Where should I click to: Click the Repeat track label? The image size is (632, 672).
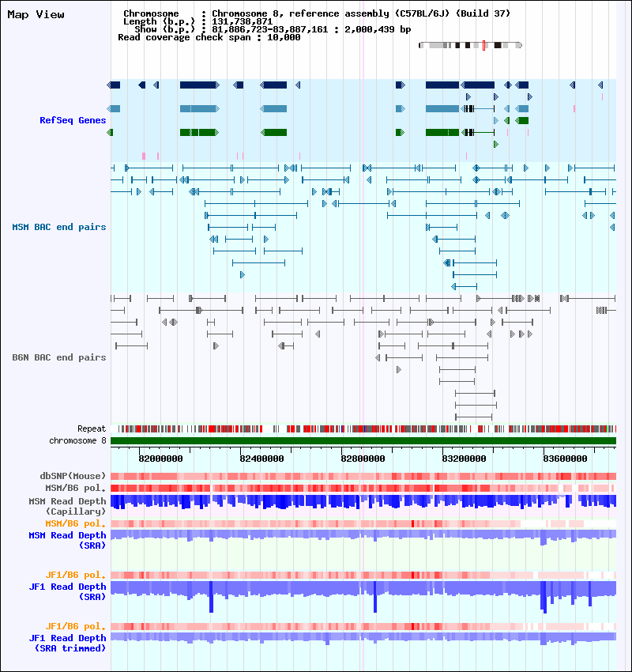point(92,428)
